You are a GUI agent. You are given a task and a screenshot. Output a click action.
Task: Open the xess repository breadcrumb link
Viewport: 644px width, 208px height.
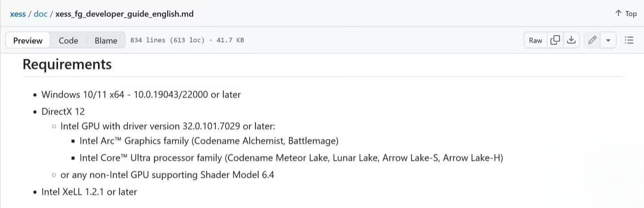(18, 14)
